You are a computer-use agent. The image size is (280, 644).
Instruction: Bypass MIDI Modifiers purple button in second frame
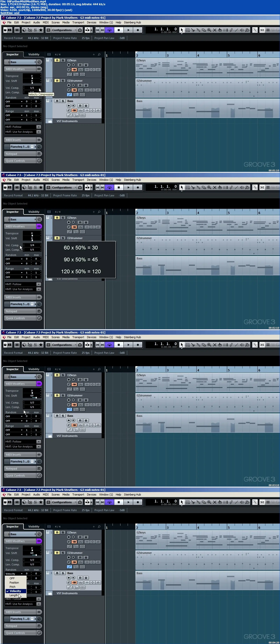(39, 227)
